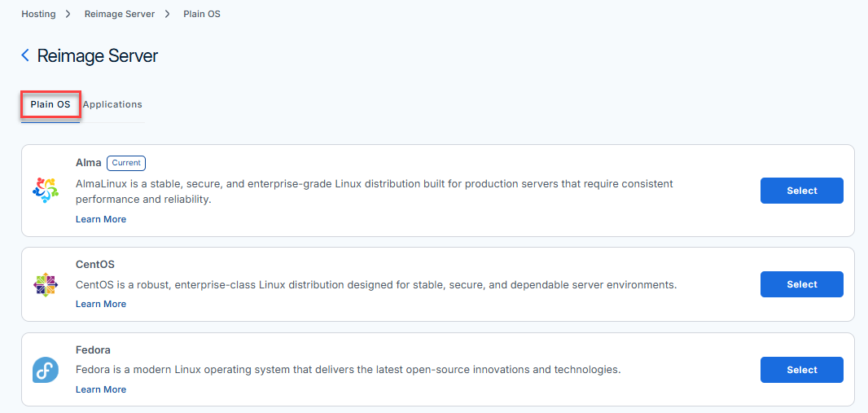This screenshot has height=413, width=868.
Task: Switch to the Applications tab
Action: pyautogui.click(x=112, y=104)
